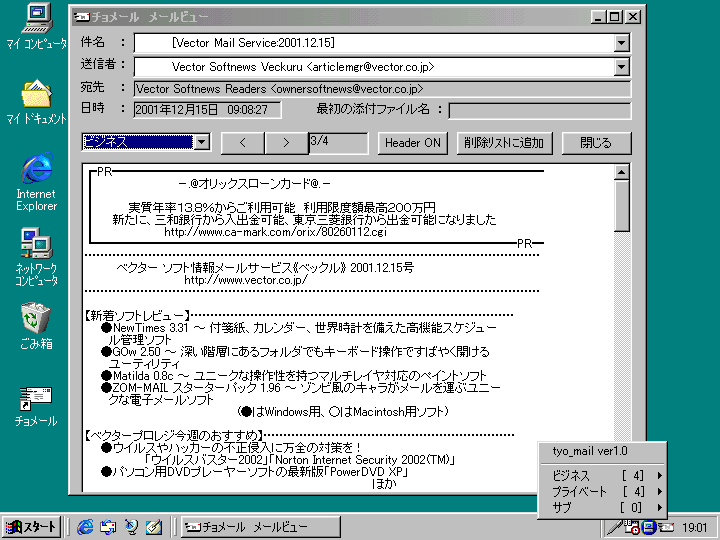Go to next mail with > button
The height and width of the screenshot is (540, 720).
(286, 143)
